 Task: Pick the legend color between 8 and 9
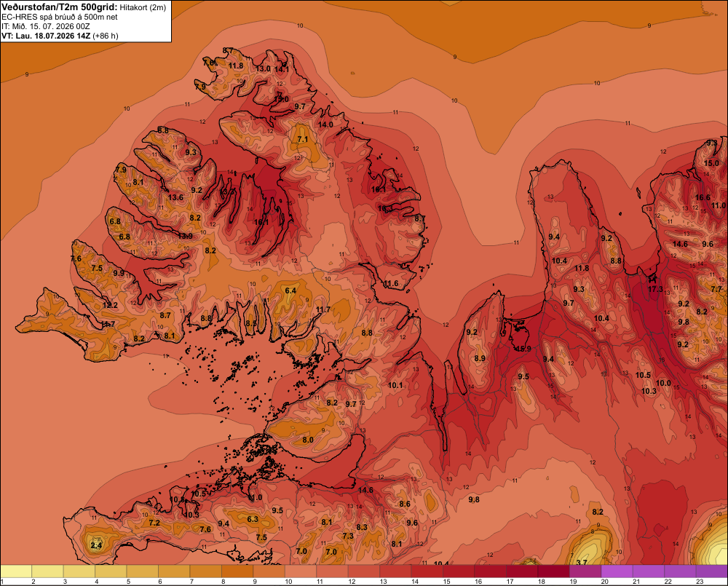coord(237,571)
